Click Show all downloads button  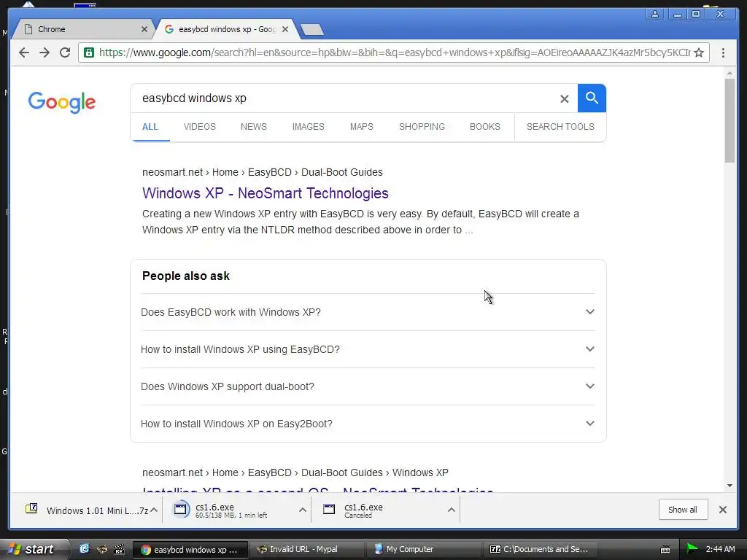pos(683,510)
